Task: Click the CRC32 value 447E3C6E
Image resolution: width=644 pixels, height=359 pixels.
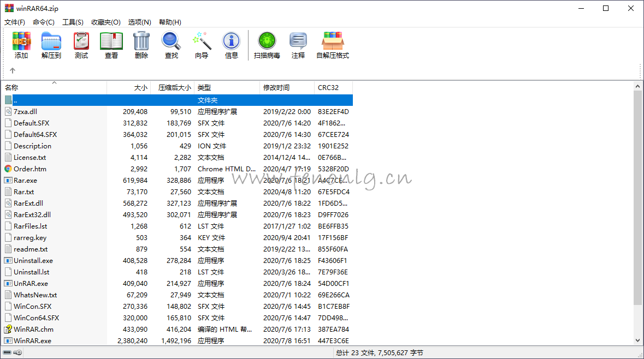Action: 333,340
